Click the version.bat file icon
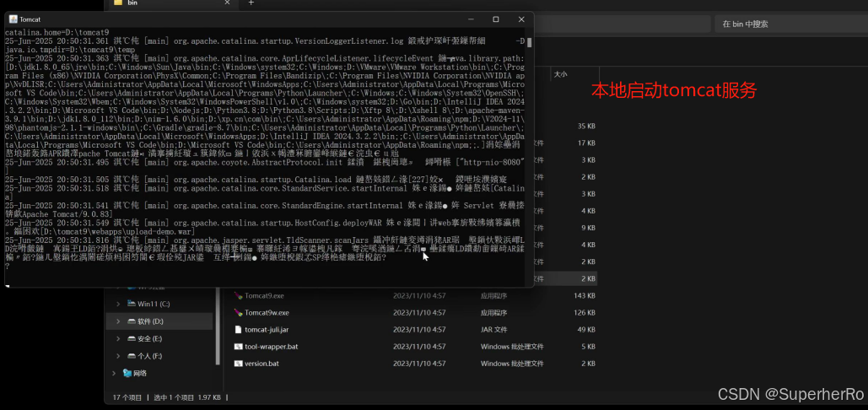Screen dimensions: 868x410 click(x=238, y=364)
